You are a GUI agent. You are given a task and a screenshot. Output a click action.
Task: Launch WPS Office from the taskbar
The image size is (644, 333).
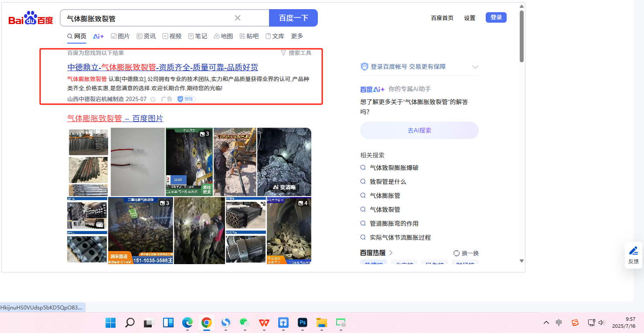pos(264,323)
